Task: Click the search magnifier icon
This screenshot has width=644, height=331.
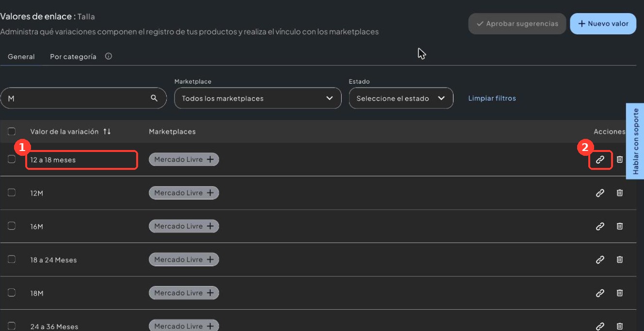Action: tap(154, 98)
